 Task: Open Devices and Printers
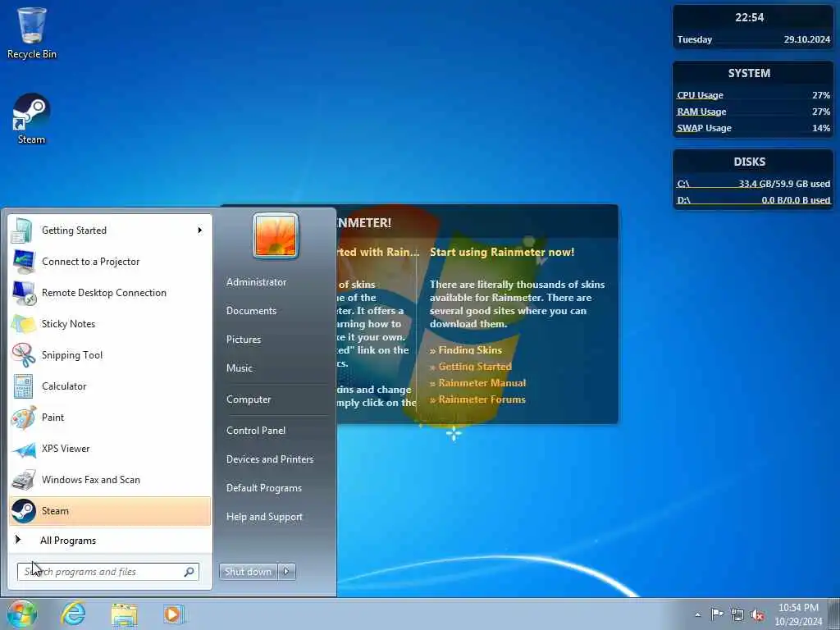click(x=269, y=459)
